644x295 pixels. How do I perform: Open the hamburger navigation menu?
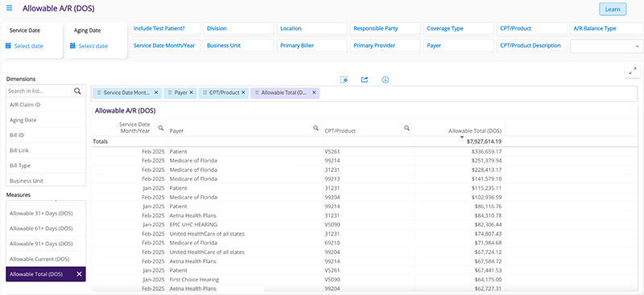tap(10, 8)
